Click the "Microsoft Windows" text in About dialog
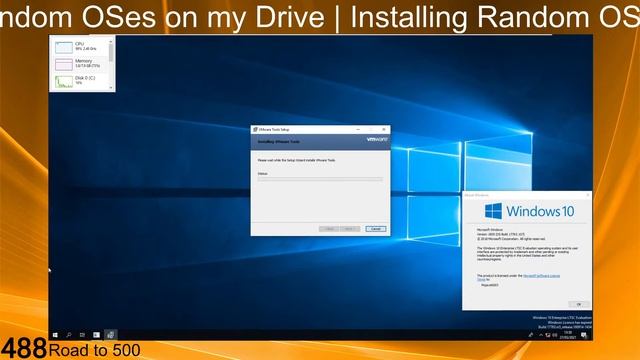This screenshot has height=360, width=640. (x=490, y=230)
